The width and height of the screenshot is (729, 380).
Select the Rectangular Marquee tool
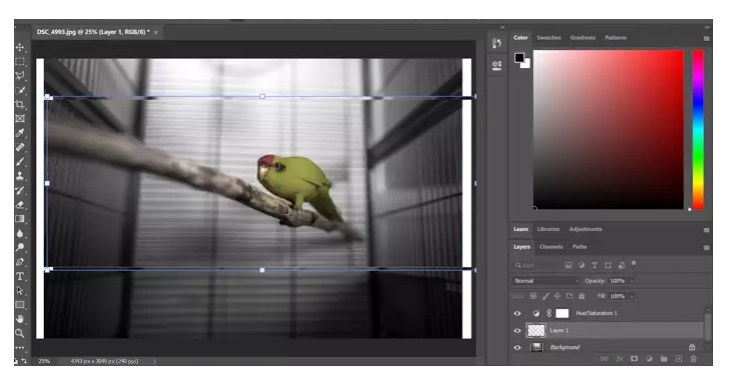tap(20, 61)
